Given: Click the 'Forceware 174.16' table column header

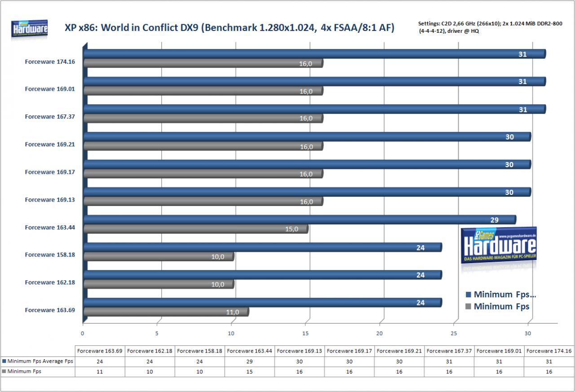Looking at the screenshot, I should pyautogui.click(x=550, y=351).
